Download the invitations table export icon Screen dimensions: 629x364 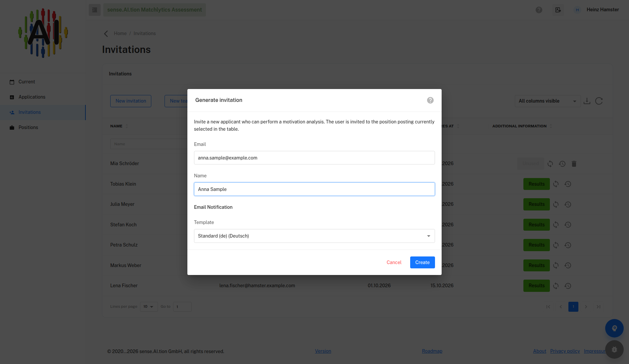pos(587,101)
